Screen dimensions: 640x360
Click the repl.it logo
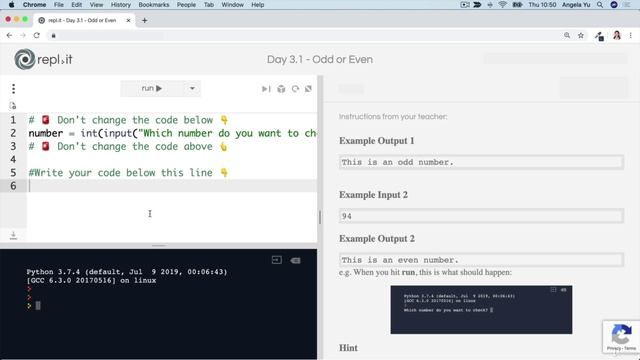43,59
